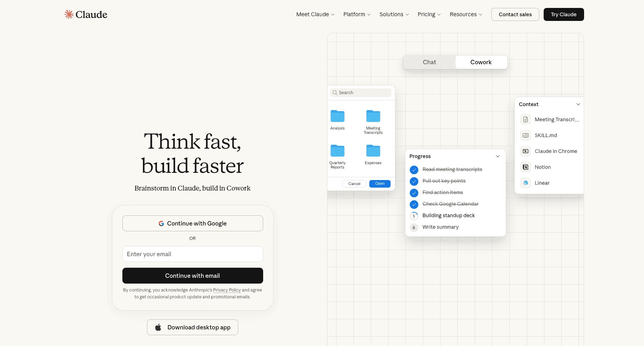The width and height of the screenshot is (644, 346).
Task: Click the step 6 number badge
Action: click(414, 227)
